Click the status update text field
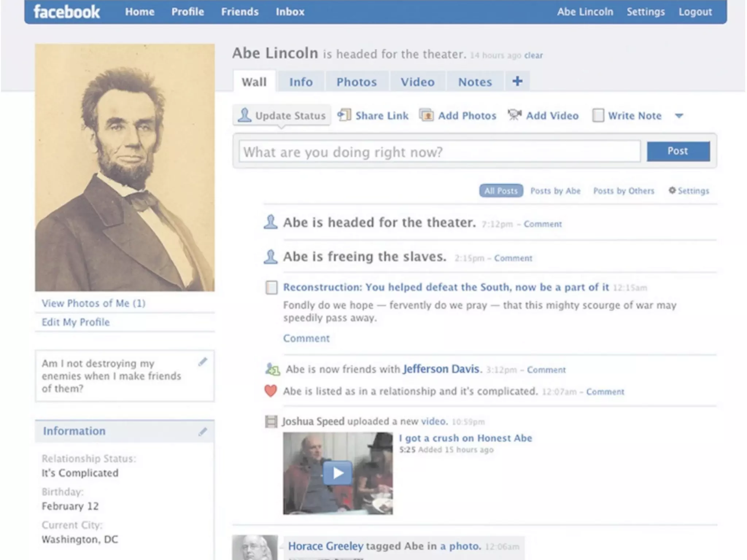Image resolution: width=747 pixels, height=560 pixels. pyautogui.click(x=440, y=151)
